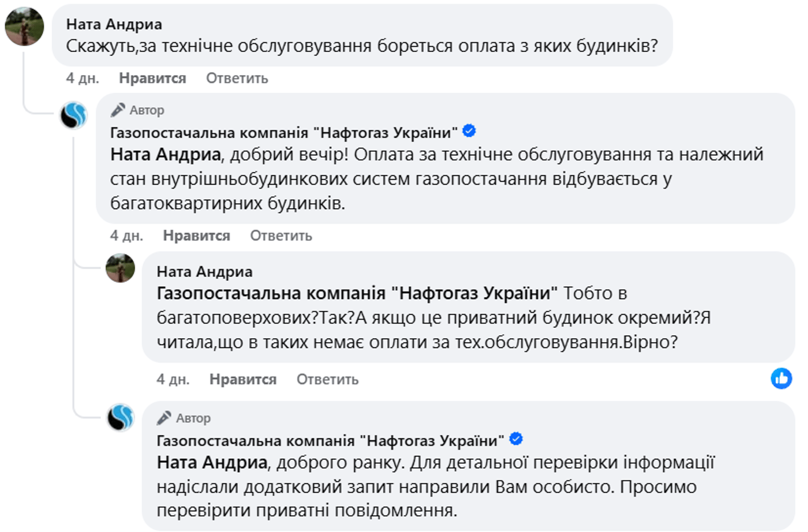
Task: Open Ната Андриа's avatar on the top comment
Action: (x=24, y=27)
